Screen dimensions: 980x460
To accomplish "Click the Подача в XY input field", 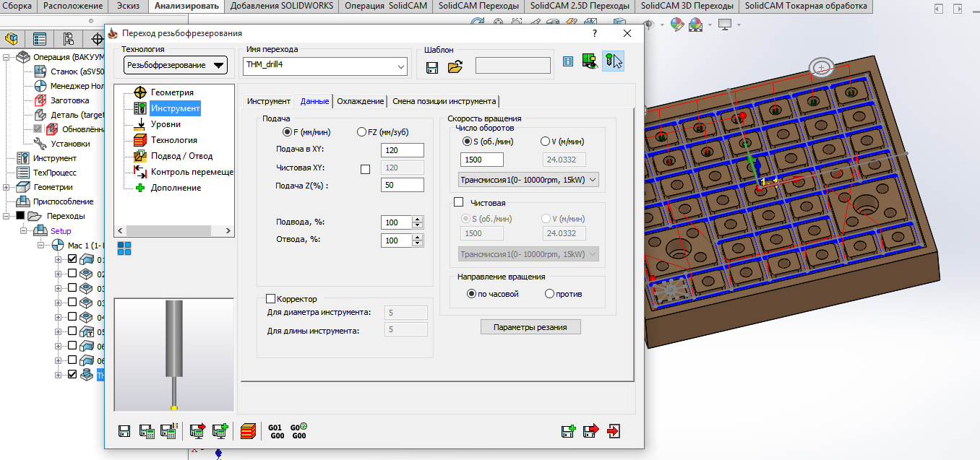I will 402,150.
